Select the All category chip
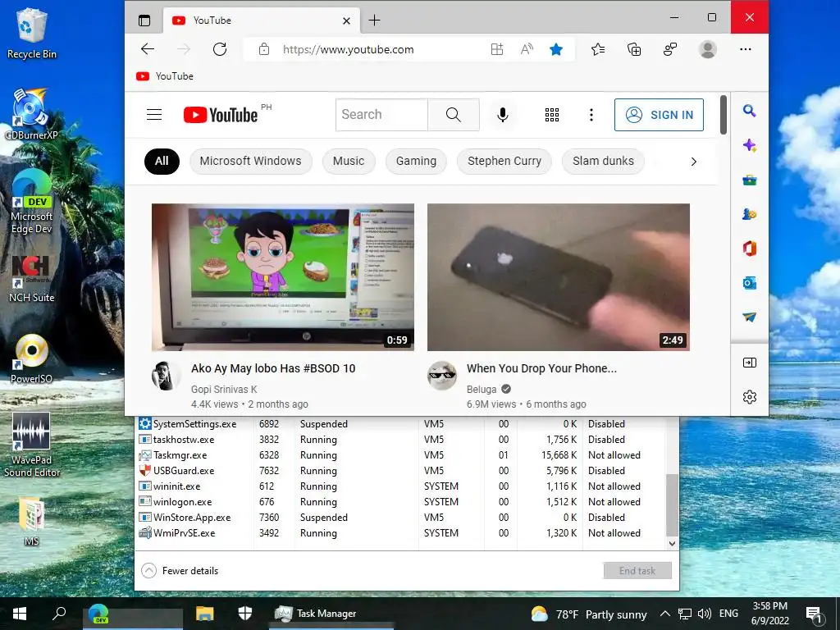Screen dimensions: 840x630 (162, 162)
